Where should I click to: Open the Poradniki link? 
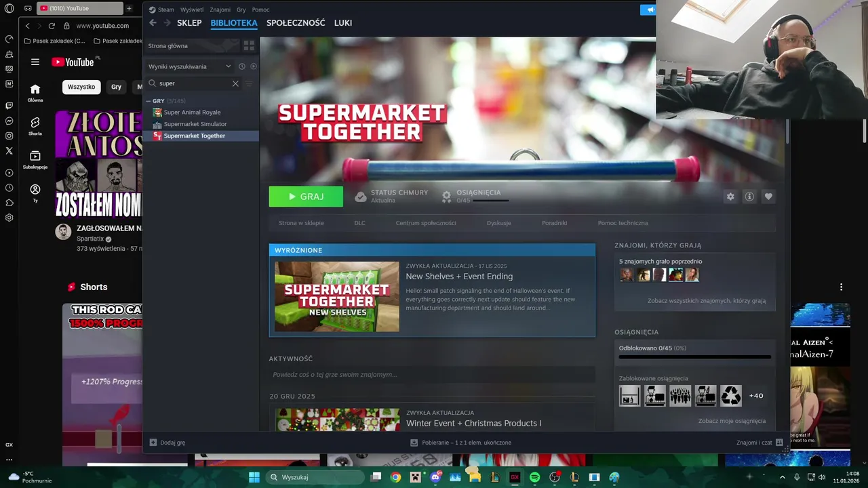pos(554,223)
